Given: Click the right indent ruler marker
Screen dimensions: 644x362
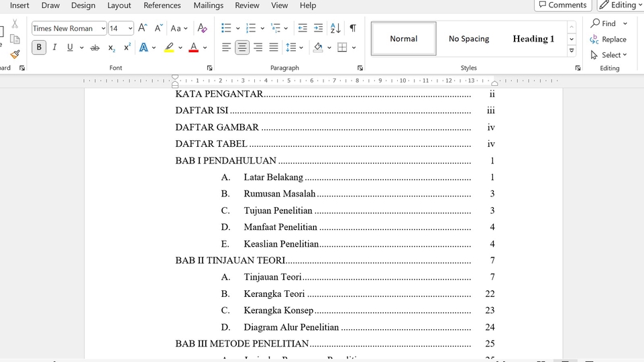Looking at the screenshot, I should [494, 83].
